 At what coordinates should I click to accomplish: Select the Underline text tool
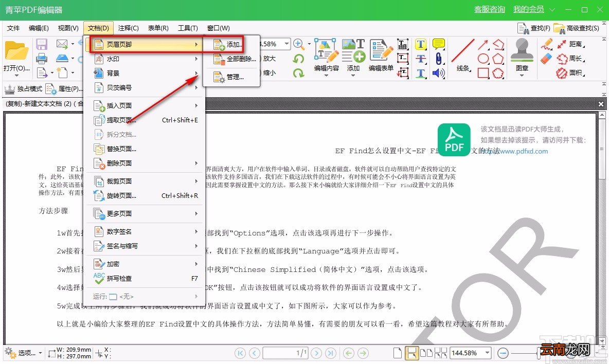click(x=421, y=74)
